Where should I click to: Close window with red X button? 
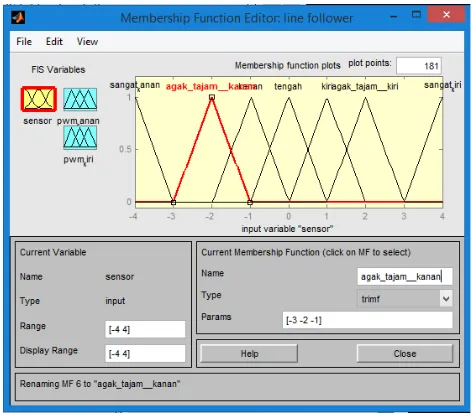(446, 15)
